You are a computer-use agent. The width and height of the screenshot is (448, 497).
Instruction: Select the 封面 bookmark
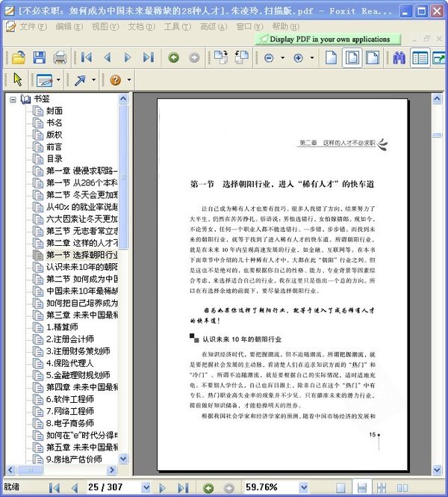point(55,111)
